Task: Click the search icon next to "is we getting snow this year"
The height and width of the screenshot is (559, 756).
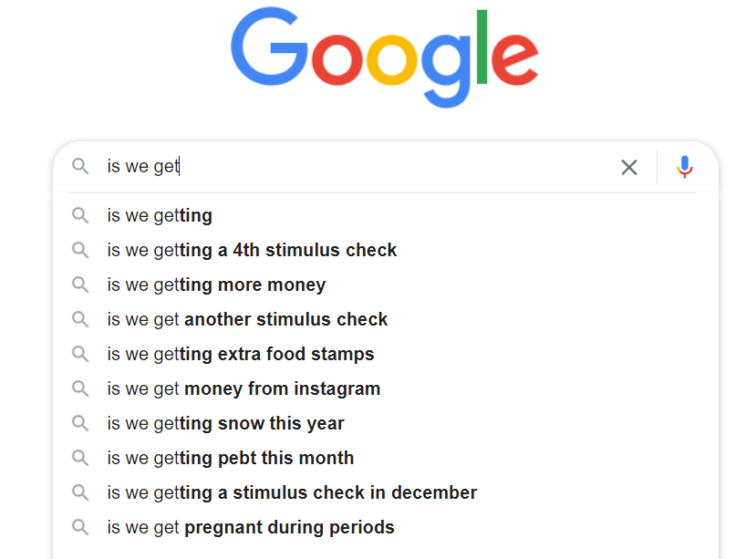Action: [80, 423]
